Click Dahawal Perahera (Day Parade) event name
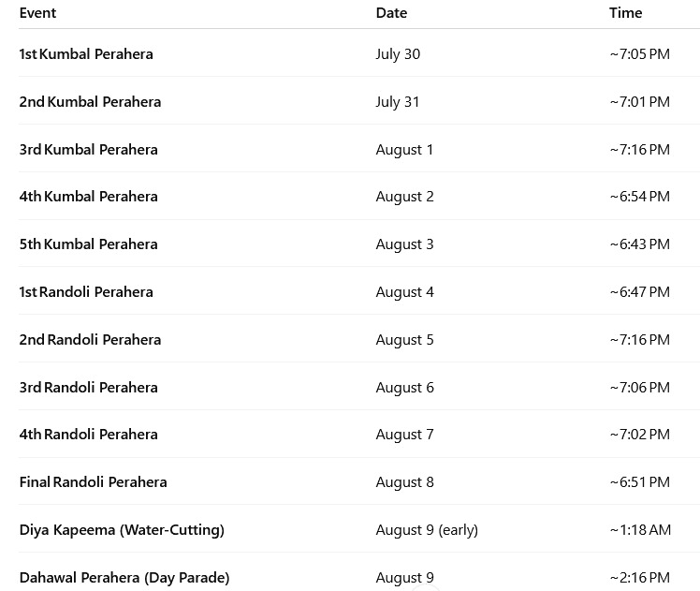The image size is (700, 591). tap(124, 578)
